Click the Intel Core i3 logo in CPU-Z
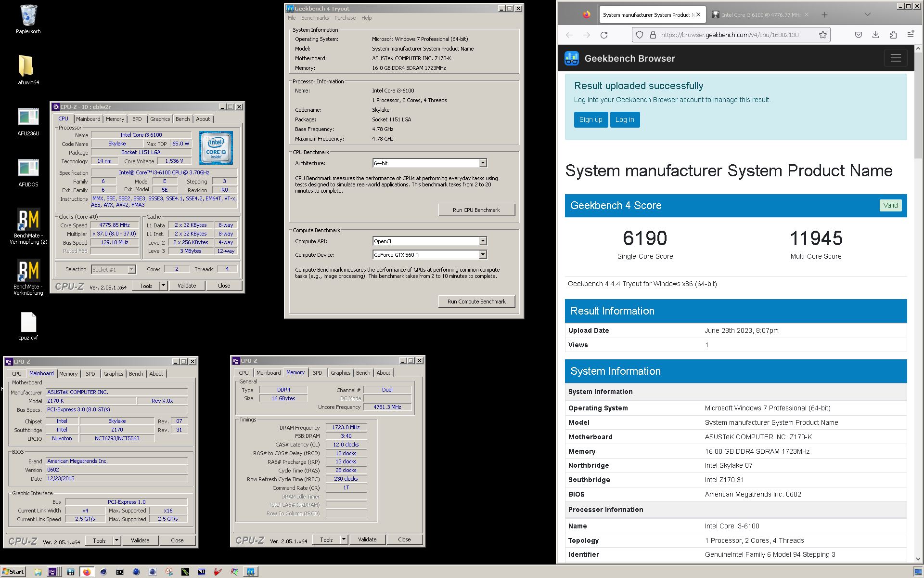 point(216,148)
